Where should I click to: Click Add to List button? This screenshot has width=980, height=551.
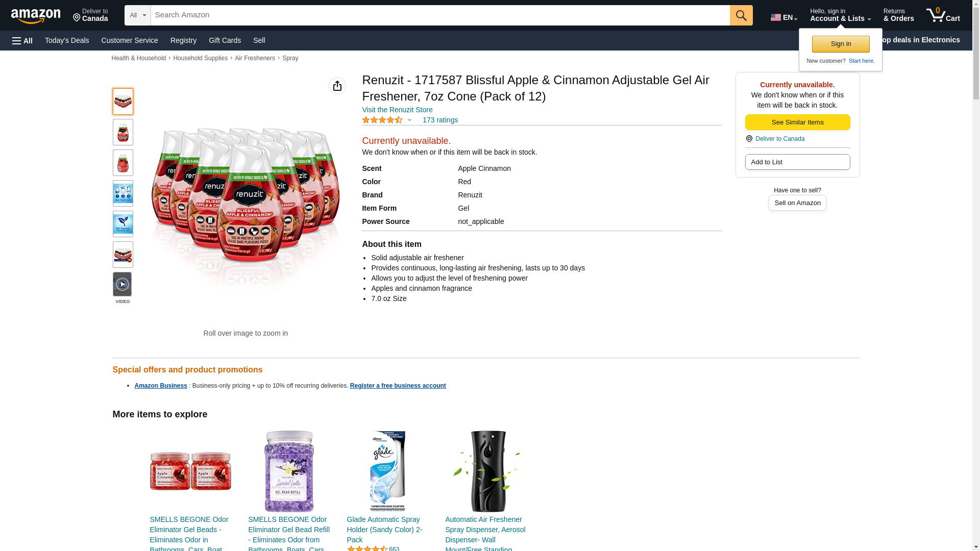click(797, 162)
